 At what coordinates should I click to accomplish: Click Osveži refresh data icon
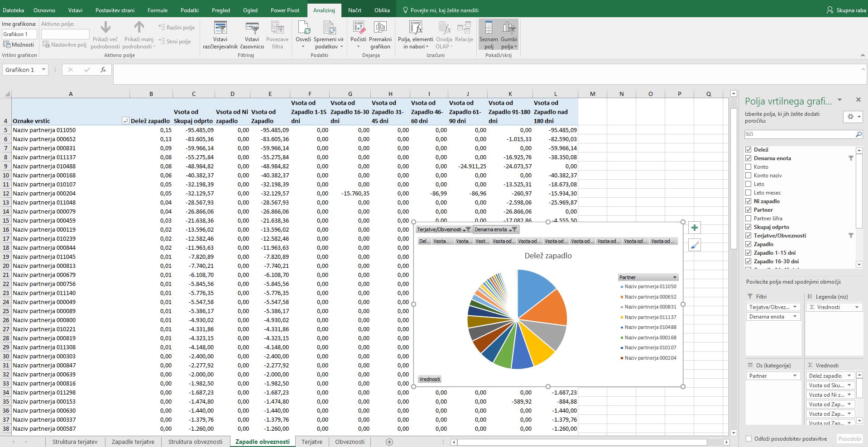tap(303, 28)
